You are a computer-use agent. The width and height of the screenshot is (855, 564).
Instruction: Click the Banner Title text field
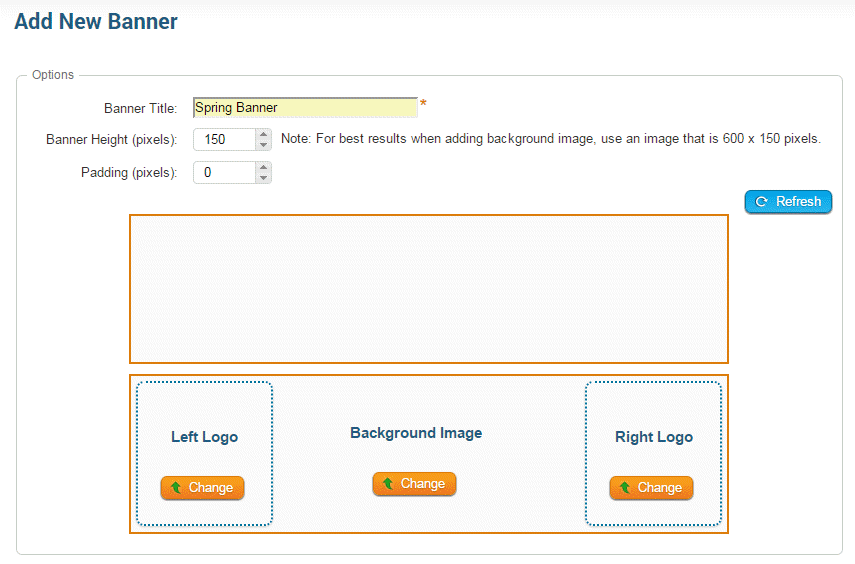point(305,108)
